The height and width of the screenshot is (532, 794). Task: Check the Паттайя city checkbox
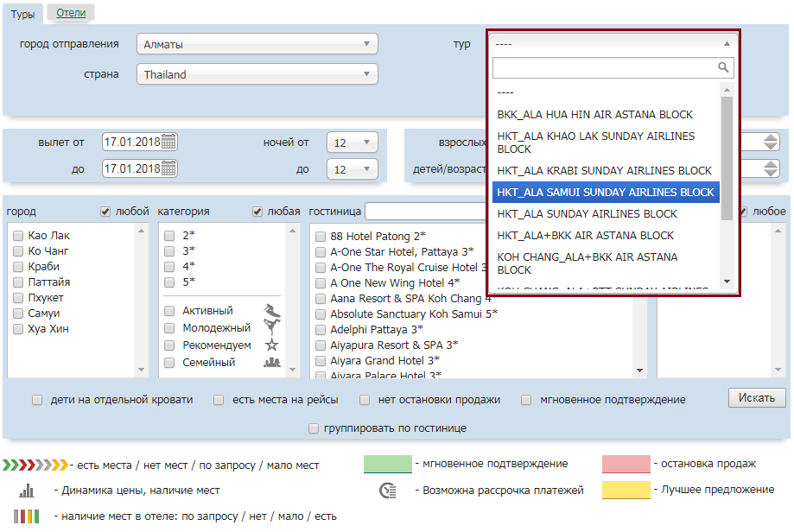[x=18, y=282]
